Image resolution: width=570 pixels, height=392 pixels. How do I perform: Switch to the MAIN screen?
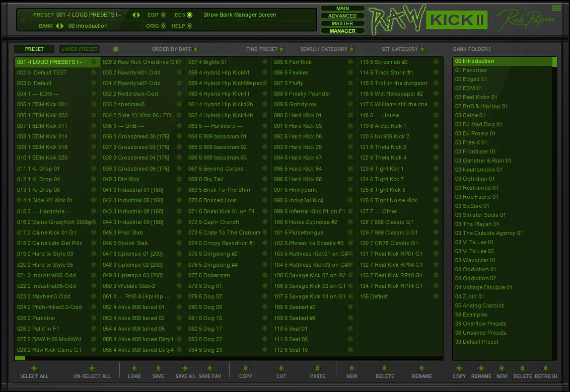[342, 8]
